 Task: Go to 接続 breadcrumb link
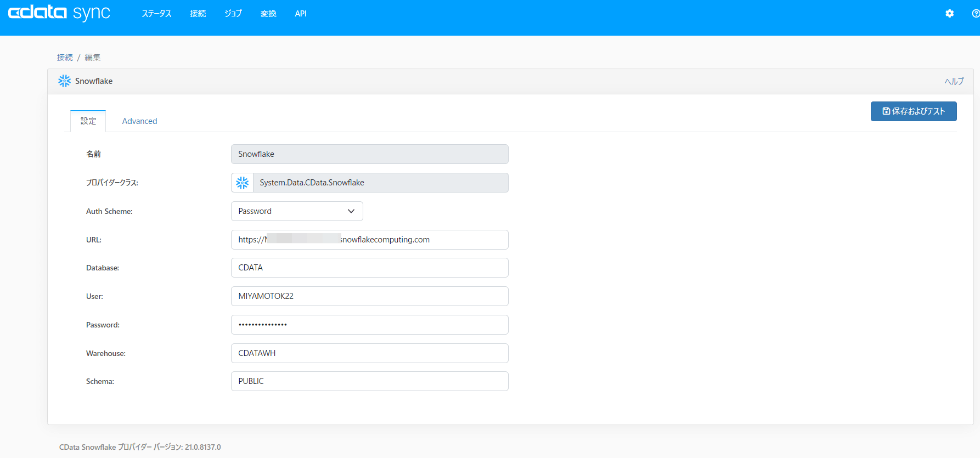click(65, 58)
